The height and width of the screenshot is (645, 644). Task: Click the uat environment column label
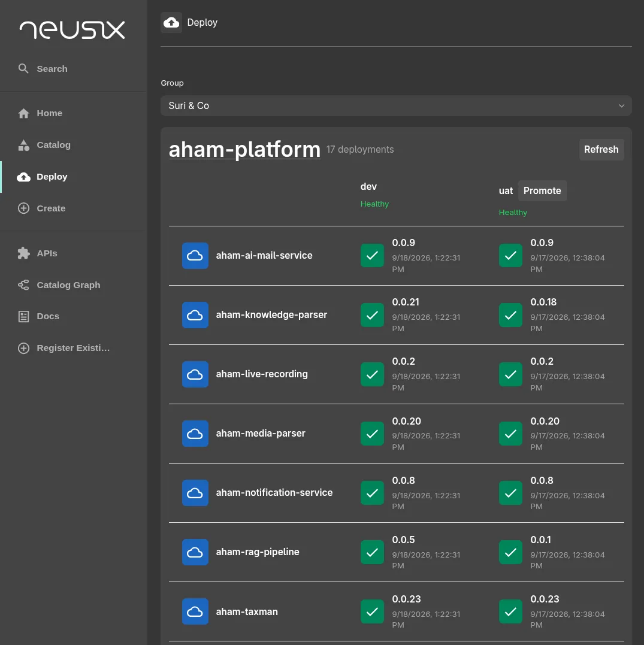pos(506,191)
